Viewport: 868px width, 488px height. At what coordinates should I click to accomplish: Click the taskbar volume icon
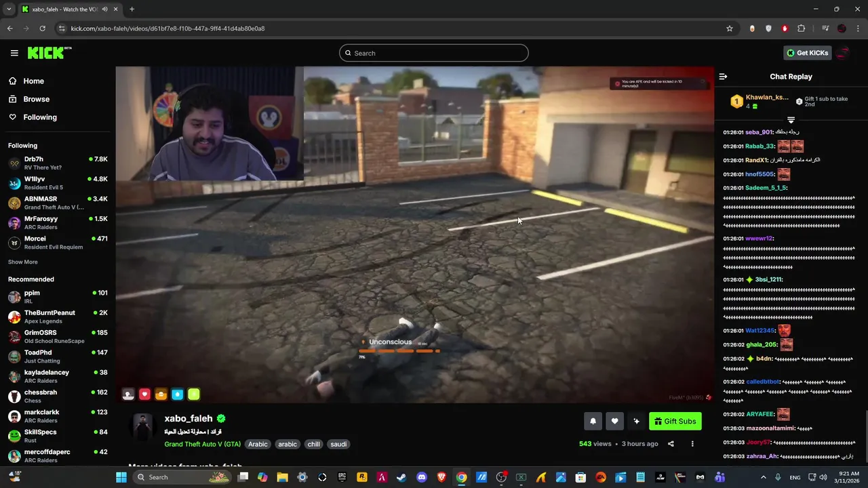823,477
